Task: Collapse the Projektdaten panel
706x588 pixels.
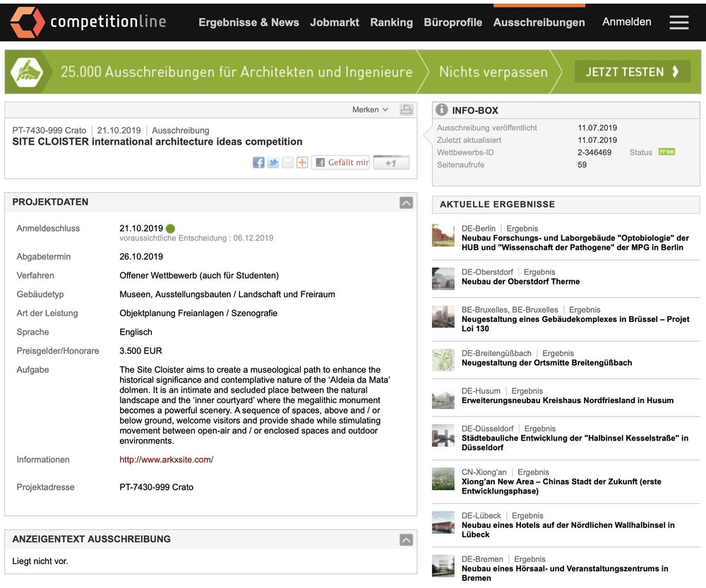Action: tap(406, 203)
